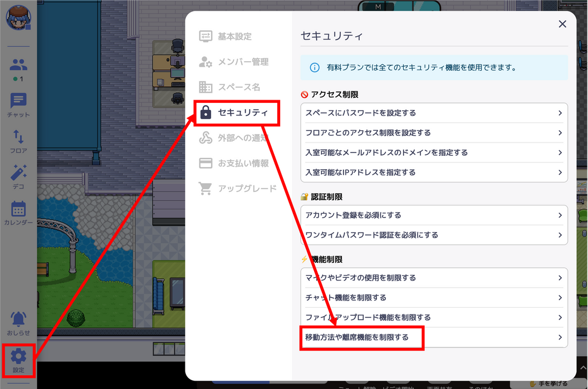Expand chevron for スペースにパスワードを設定する
The image size is (588, 389).
[x=560, y=113]
